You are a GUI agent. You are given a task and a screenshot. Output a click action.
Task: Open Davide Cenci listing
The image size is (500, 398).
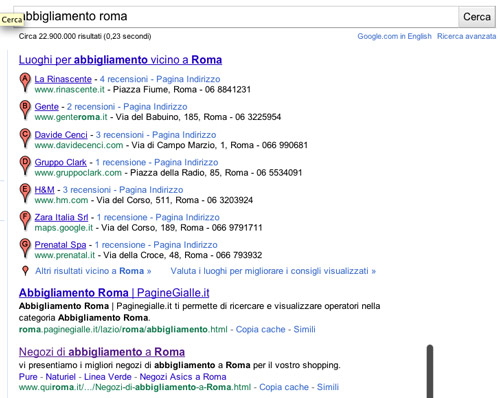tap(61, 135)
